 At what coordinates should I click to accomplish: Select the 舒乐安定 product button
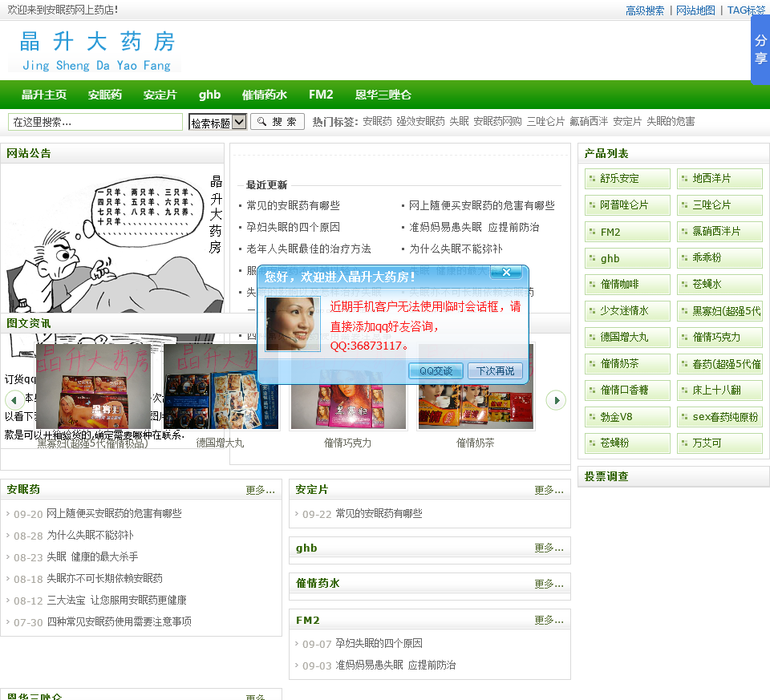[627, 178]
